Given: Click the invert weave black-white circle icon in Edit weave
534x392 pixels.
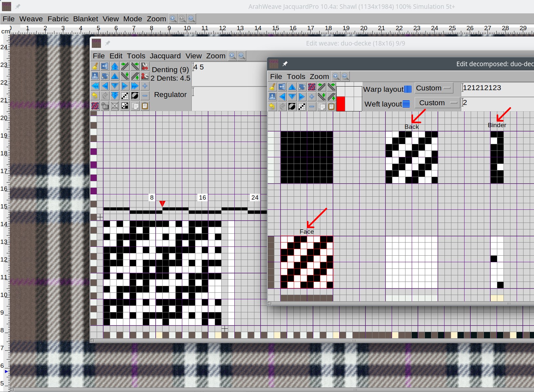Looking at the screenshot, I should point(135,96).
